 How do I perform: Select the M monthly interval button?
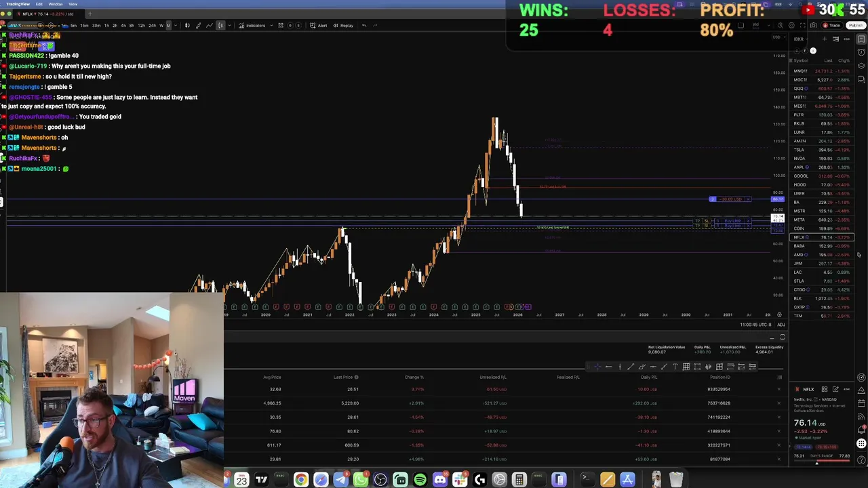(x=168, y=25)
